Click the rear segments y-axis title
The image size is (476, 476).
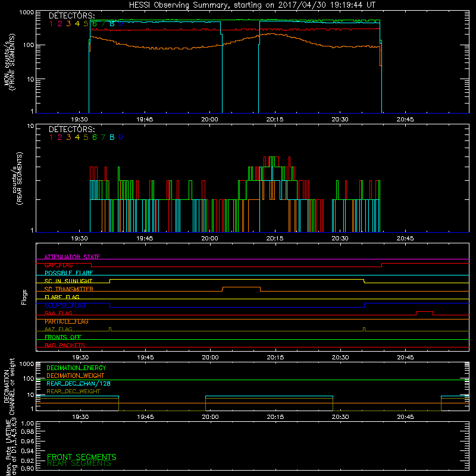click(x=17, y=178)
